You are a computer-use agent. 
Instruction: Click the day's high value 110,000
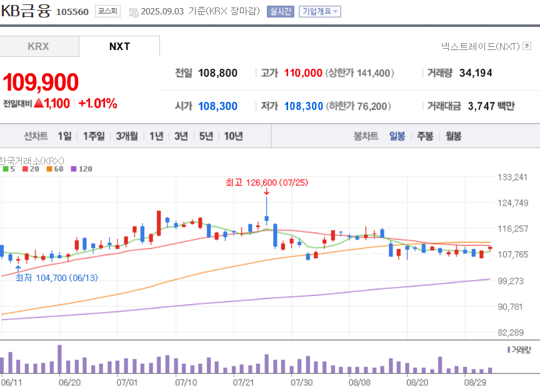coord(303,73)
